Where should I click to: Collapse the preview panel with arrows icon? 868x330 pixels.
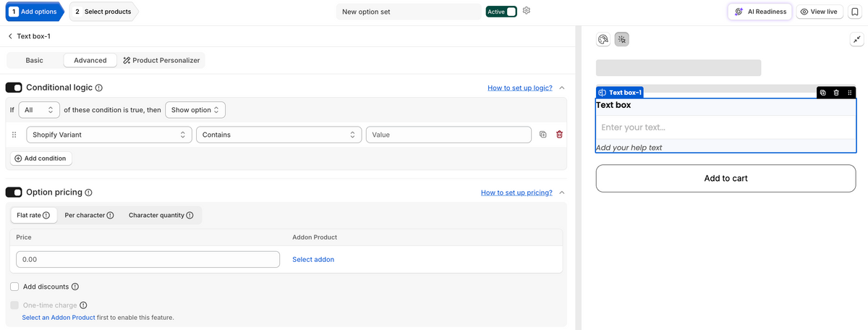point(855,40)
